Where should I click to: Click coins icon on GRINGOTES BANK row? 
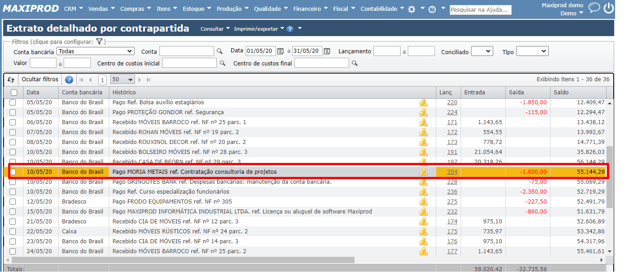pos(424,182)
